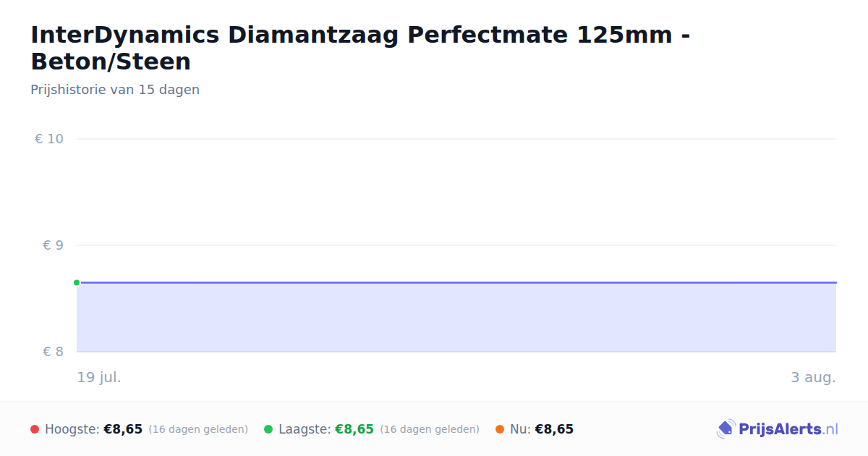The width and height of the screenshot is (868, 456).
Task: Click the orange Nu legend dot
Action: pos(500,429)
